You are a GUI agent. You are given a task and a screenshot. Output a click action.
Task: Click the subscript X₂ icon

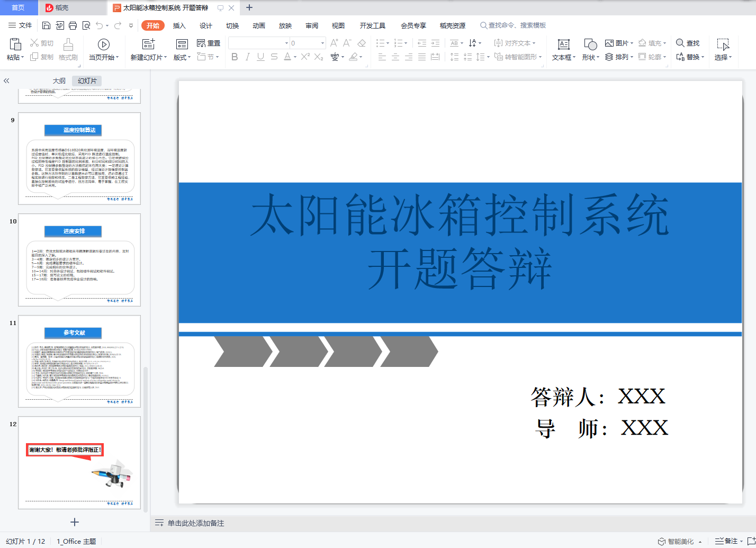[x=319, y=57]
